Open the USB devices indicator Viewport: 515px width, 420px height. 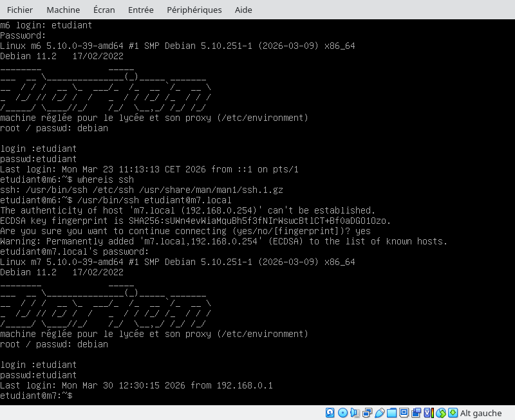380,413
